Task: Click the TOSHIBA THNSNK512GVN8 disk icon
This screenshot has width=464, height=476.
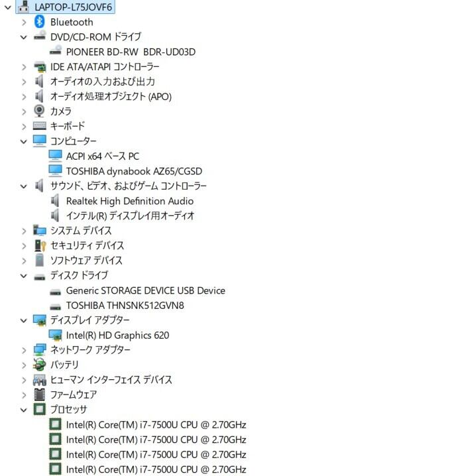Action: tap(55, 306)
